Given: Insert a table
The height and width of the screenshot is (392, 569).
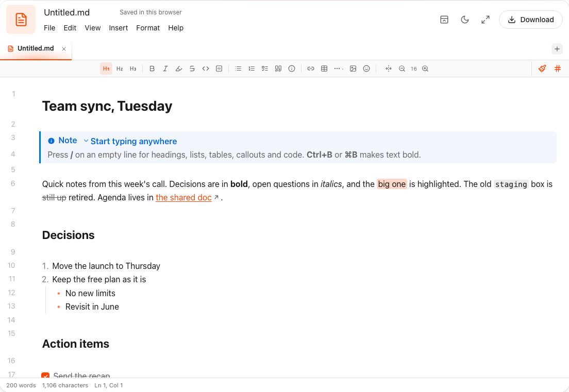Looking at the screenshot, I should point(324,69).
